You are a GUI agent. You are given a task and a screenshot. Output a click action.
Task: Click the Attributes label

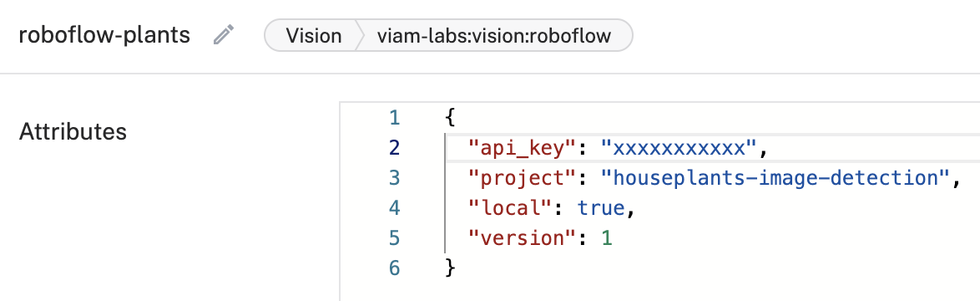coord(73,132)
